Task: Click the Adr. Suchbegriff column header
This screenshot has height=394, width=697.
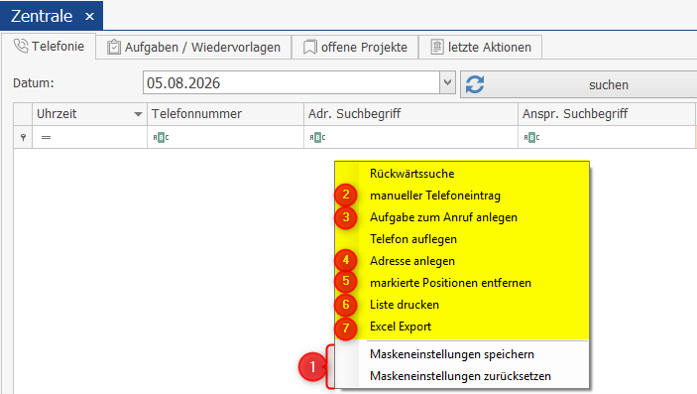Action: point(411,114)
